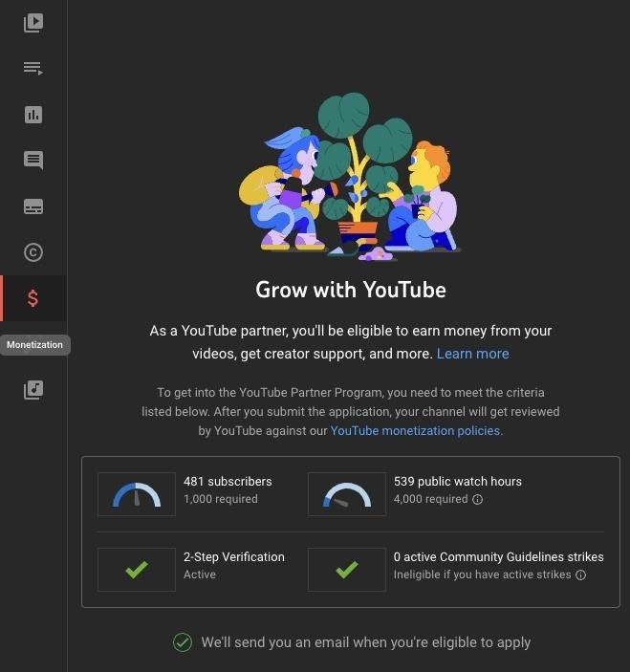Click 0 active Community Guidelines strikes text

click(x=498, y=556)
